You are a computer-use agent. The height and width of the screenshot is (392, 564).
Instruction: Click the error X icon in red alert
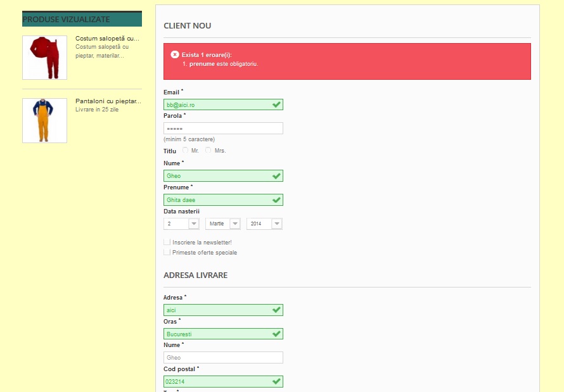tap(175, 54)
